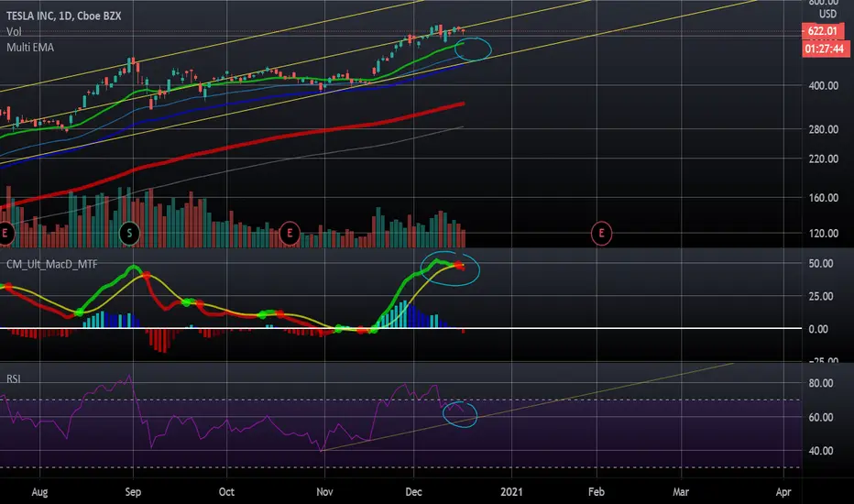Click the Apr label on time axis

point(783,492)
